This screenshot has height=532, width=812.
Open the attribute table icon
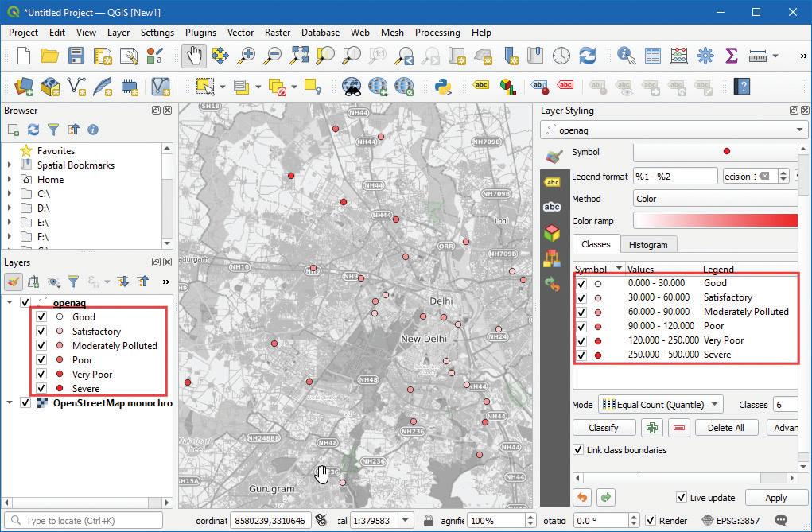[653, 56]
